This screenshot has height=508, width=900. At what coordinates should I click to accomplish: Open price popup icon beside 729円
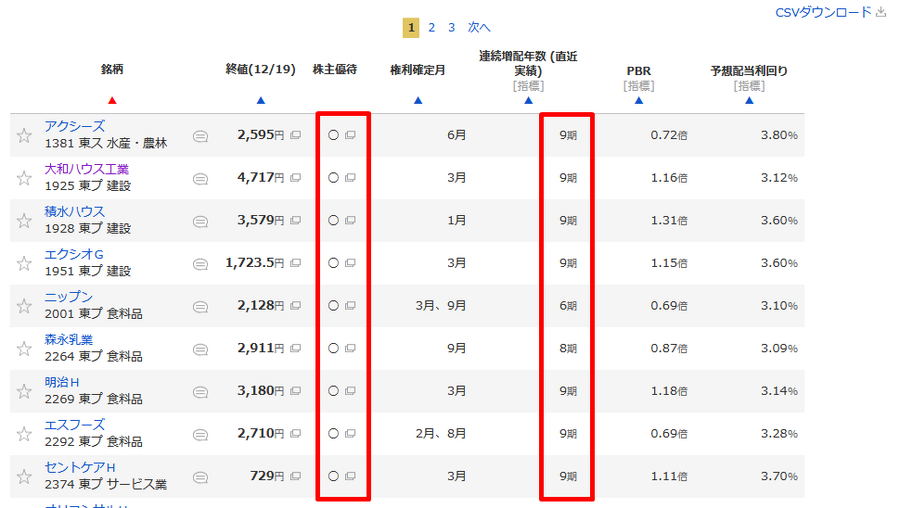[296, 476]
